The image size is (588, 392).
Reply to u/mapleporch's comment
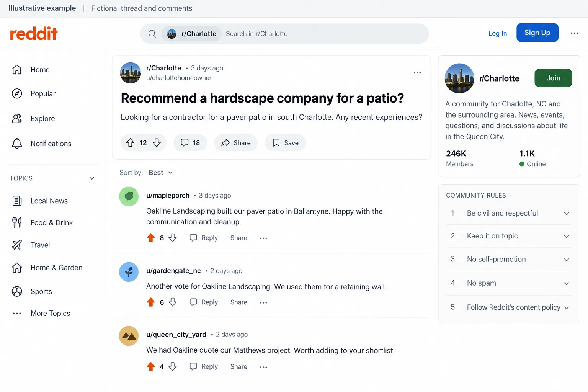click(204, 238)
